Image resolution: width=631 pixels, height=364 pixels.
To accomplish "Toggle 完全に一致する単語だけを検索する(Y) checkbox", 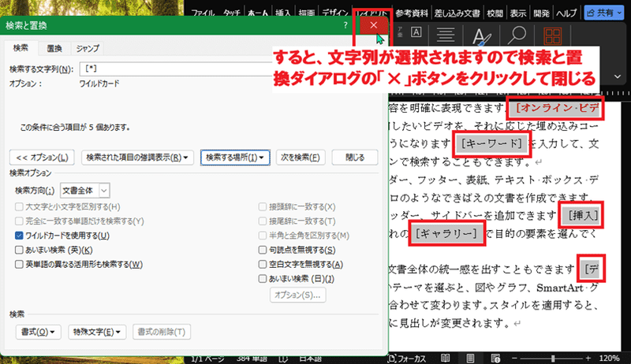I will [x=19, y=221].
